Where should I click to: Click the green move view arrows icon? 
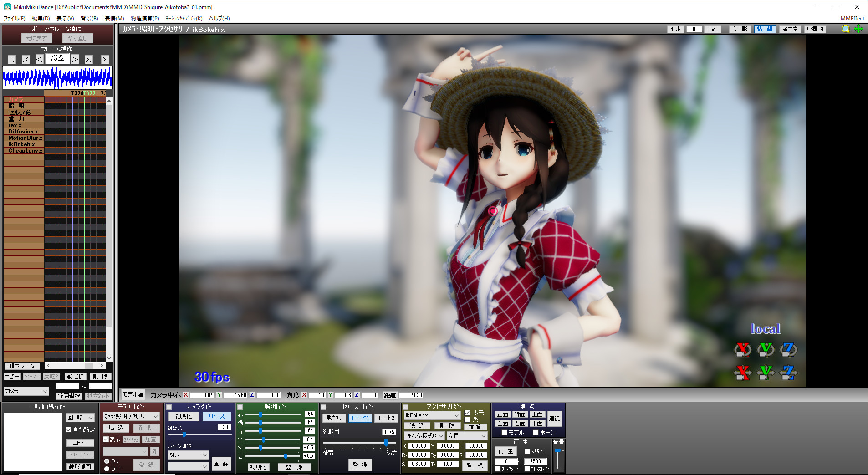click(858, 29)
